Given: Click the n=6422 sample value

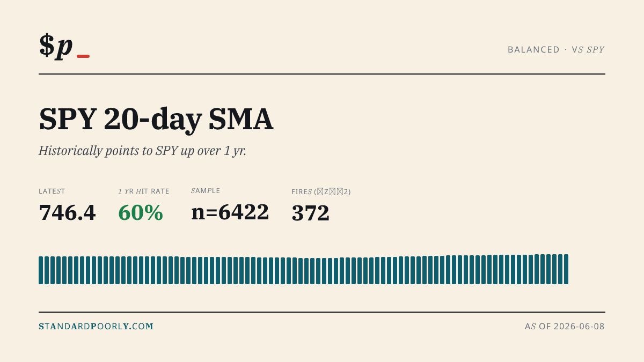Looking at the screenshot, I should tap(230, 212).
